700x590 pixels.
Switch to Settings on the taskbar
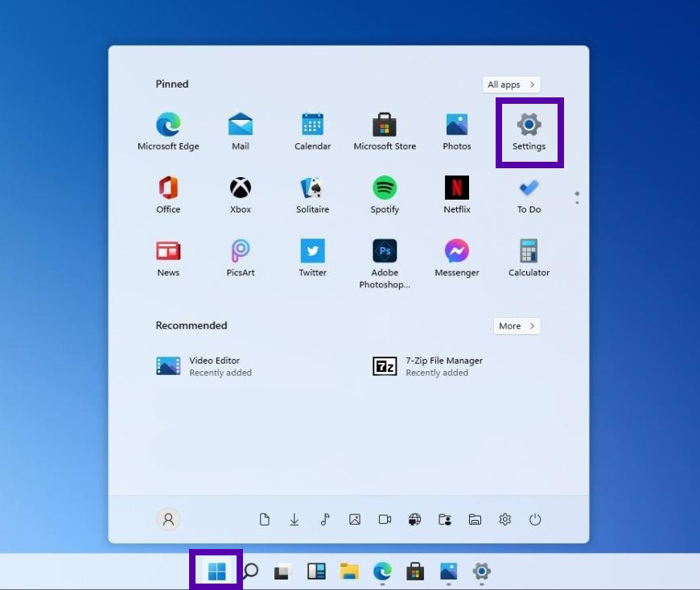(x=482, y=571)
